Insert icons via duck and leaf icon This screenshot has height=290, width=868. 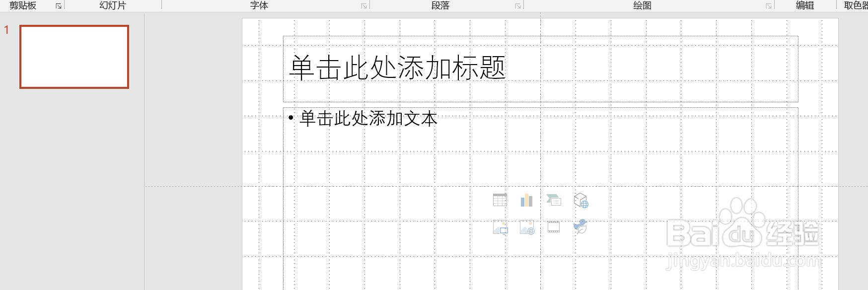tap(580, 227)
